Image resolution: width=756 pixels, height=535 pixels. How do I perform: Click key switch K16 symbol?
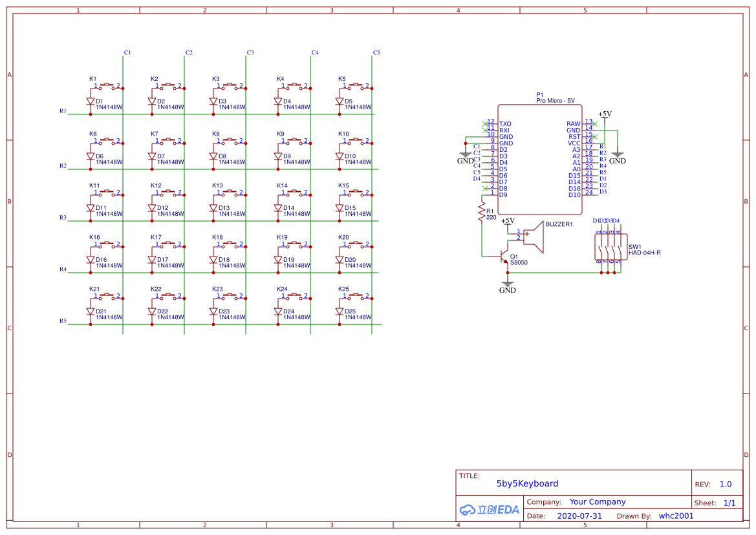[107, 245]
